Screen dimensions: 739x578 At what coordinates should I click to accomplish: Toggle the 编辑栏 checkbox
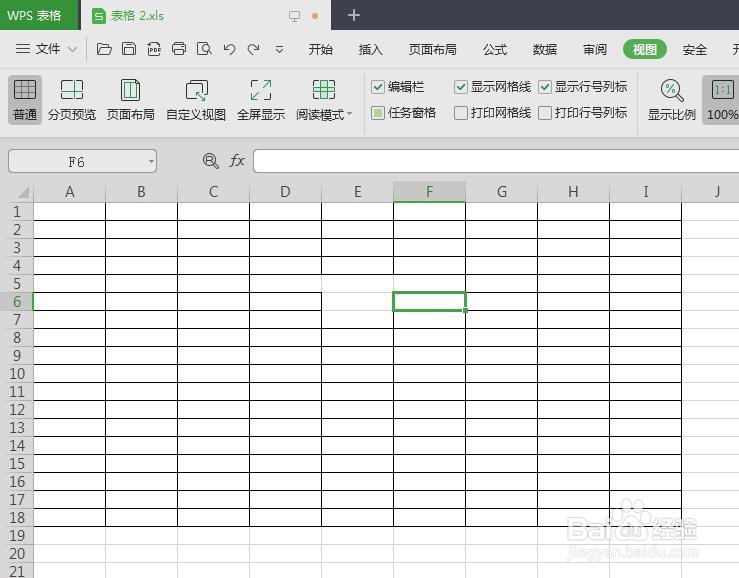[x=378, y=87]
